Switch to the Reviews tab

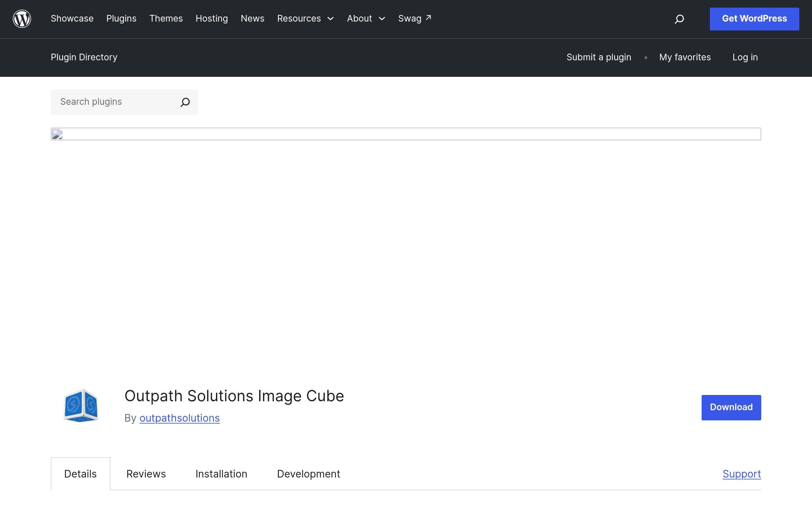coord(146,474)
